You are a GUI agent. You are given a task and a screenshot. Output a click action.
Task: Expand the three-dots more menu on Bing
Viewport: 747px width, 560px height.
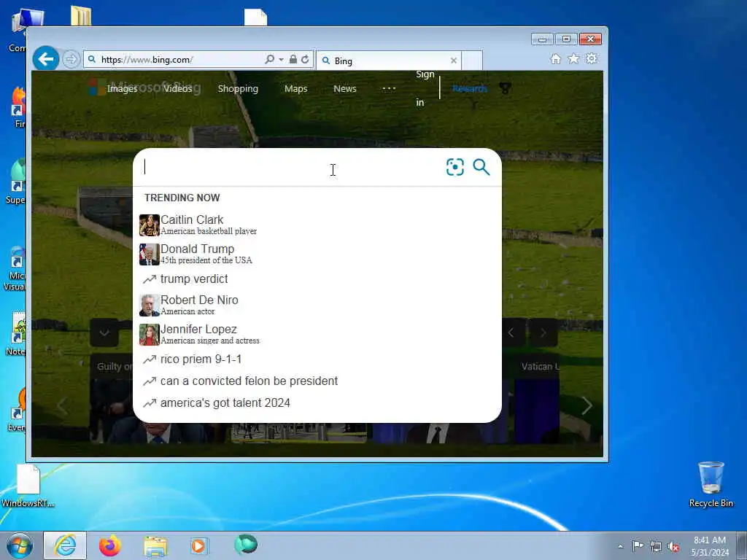tap(389, 88)
